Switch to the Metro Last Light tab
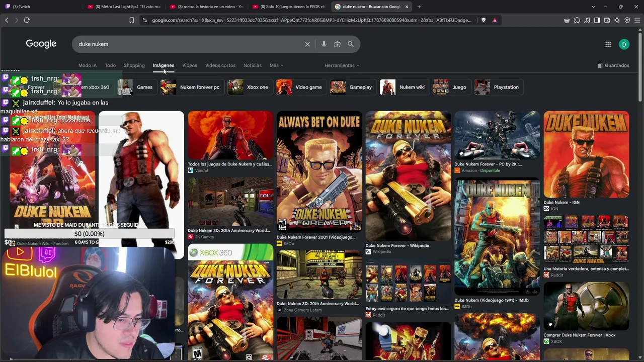The image size is (644, 362). coord(123,7)
